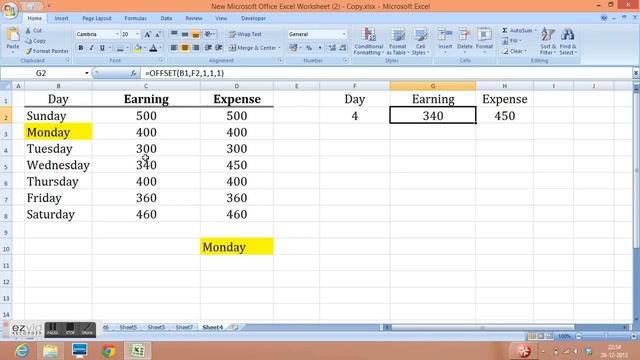Apply comma style

click(320, 48)
